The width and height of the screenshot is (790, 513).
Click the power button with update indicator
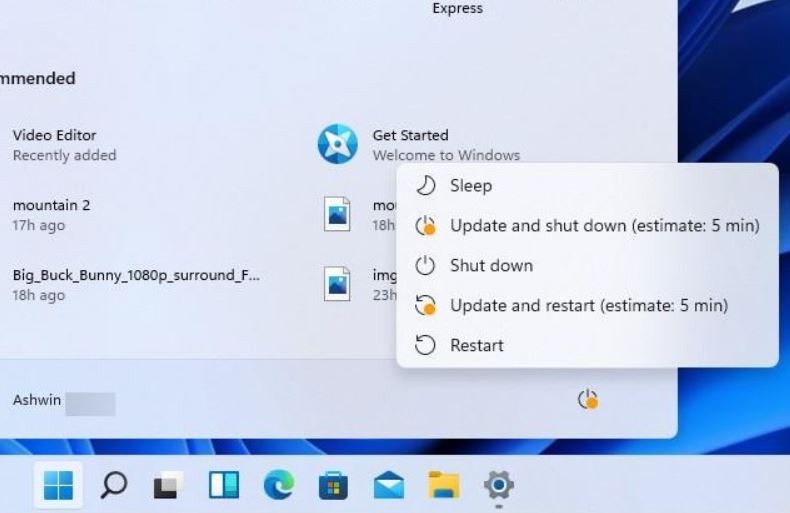pos(587,400)
